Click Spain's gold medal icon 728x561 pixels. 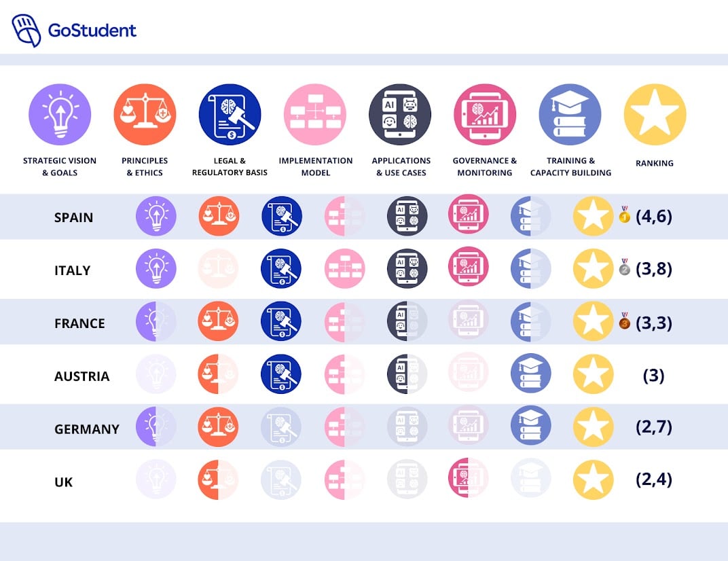click(x=625, y=217)
